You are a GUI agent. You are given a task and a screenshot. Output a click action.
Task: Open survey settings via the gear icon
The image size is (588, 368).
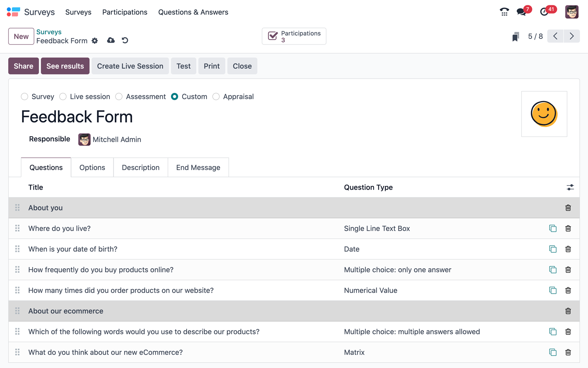(95, 40)
